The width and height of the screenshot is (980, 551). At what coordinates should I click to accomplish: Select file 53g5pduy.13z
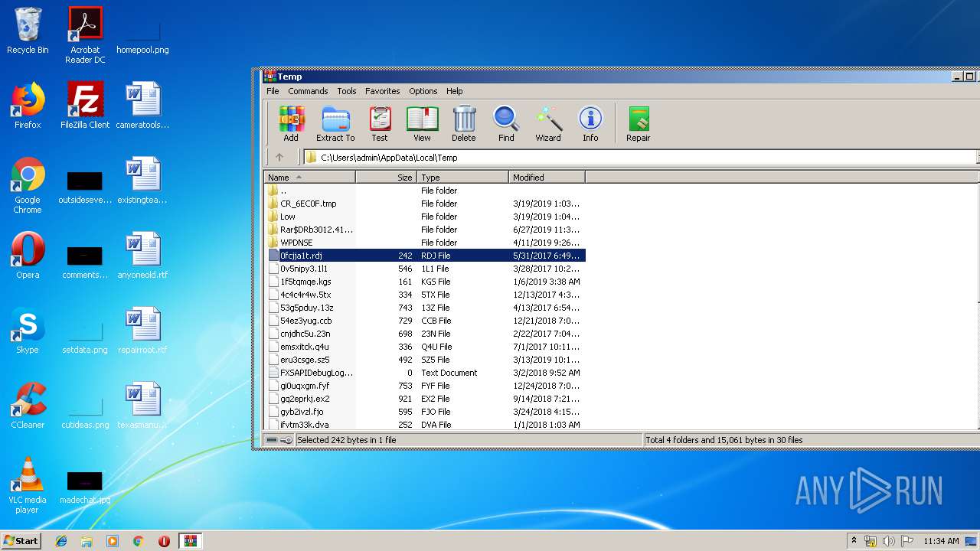(425, 308)
